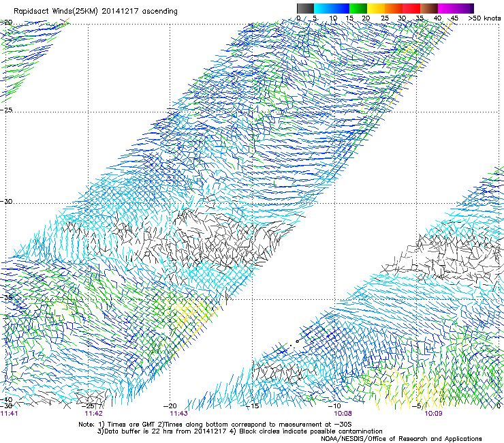Click the longitude axis label -15
The image size is (504, 443).
(x=252, y=406)
